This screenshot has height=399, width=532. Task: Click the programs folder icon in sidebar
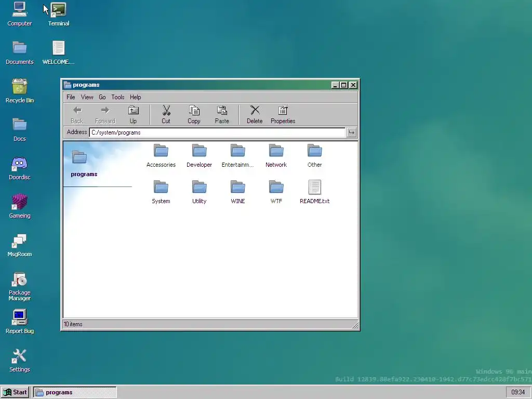pos(79,157)
